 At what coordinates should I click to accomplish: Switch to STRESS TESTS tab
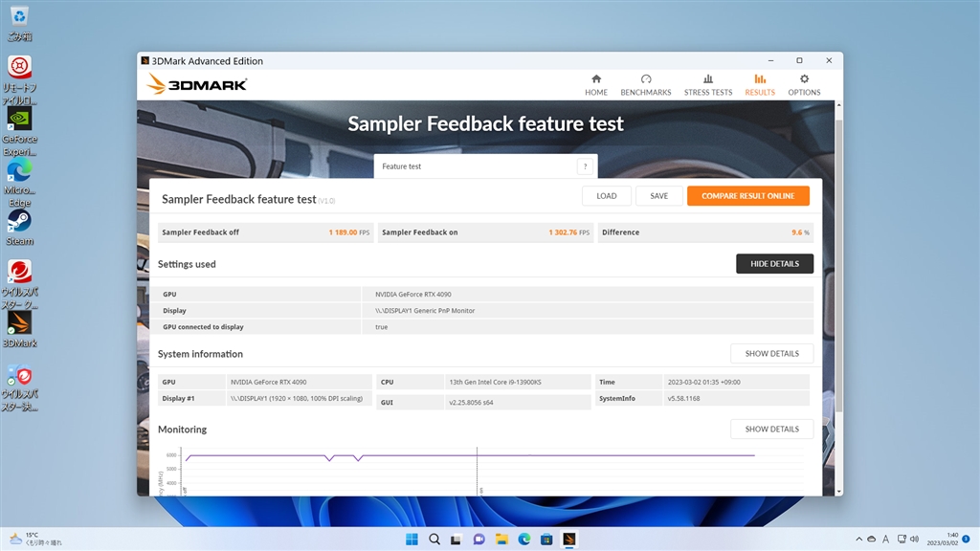[707, 84]
